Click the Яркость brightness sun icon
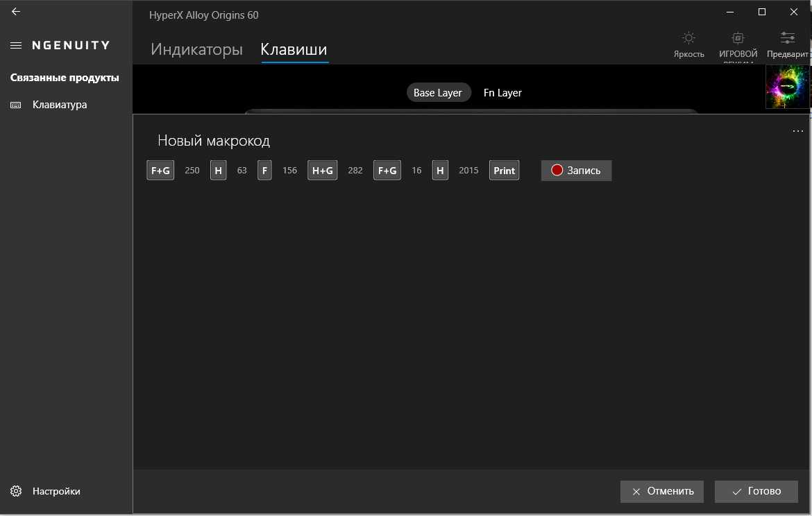The height and width of the screenshot is (516, 812). (x=688, y=38)
